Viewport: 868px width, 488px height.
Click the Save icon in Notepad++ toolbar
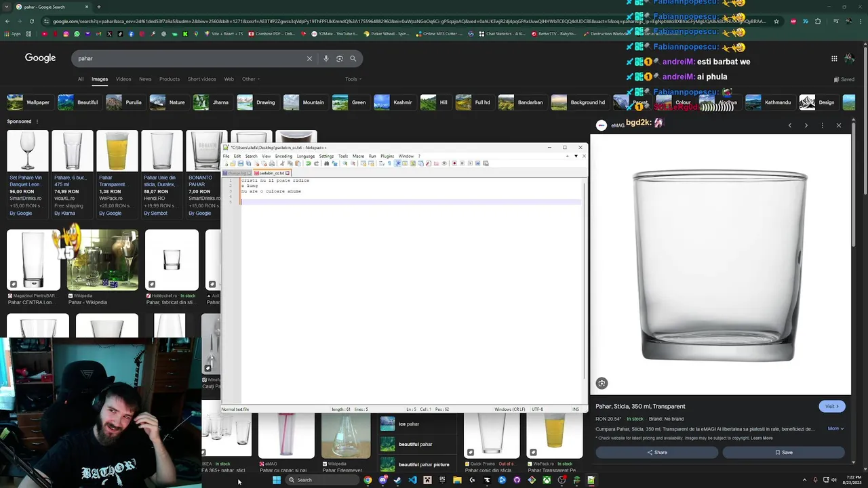[241, 163]
